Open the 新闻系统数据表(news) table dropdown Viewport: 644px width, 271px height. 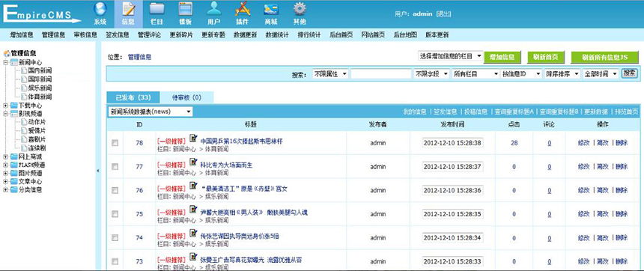(x=151, y=112)
